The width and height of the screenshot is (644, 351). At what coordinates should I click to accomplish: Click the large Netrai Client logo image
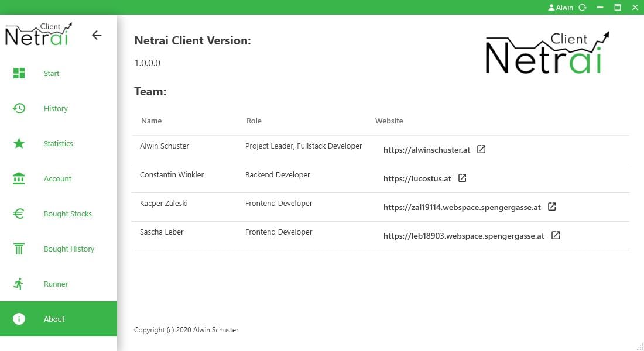(x=547, y=53)
